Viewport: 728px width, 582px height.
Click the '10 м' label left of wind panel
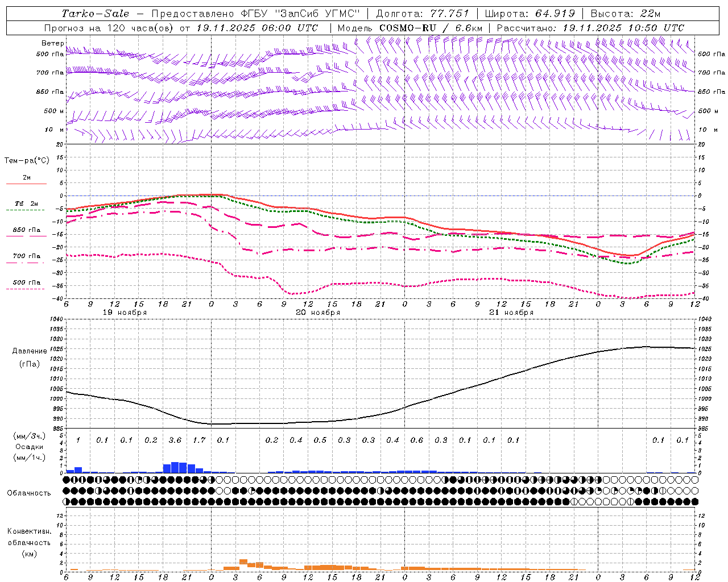pos(54,130)
